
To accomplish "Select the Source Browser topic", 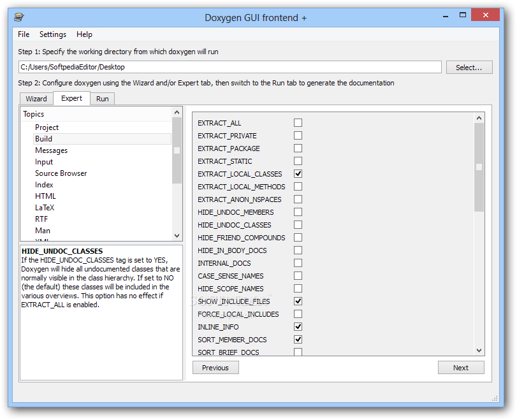I will tap(61, 173).
